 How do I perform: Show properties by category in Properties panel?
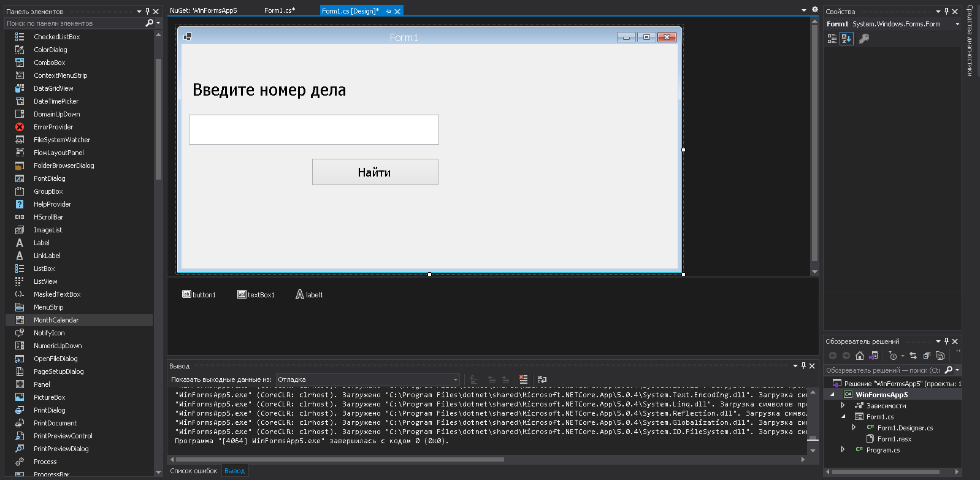[832, 38]
